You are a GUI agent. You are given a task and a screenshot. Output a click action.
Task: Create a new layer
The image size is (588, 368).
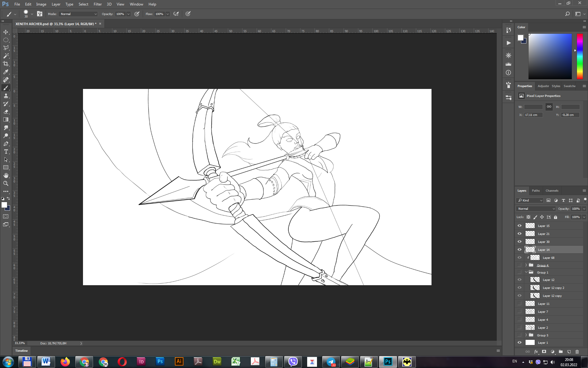pyautogui.click(x=569, y=352)
